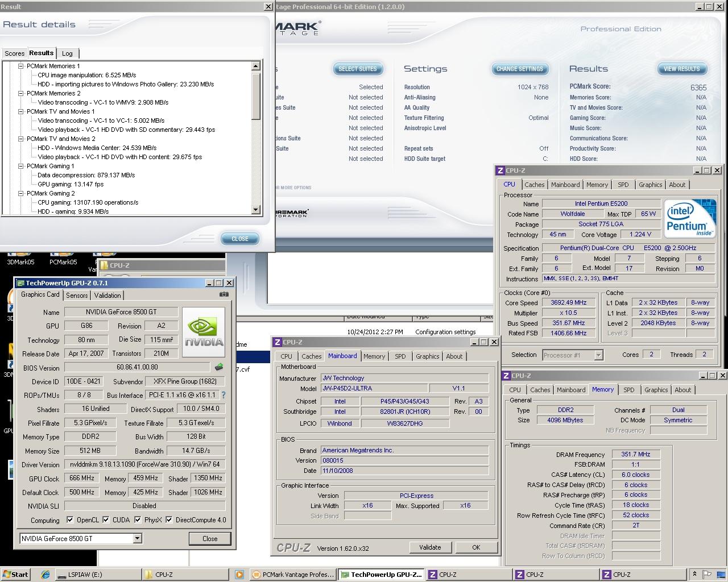Open the SPD tab in CPU-Z Mainboard window
This screenshot has width=728, height=582.
(400, 356)
